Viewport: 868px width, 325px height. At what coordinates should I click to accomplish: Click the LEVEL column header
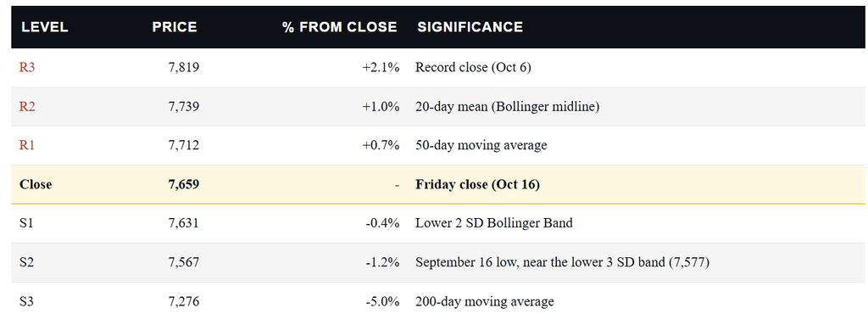[45, 27]
